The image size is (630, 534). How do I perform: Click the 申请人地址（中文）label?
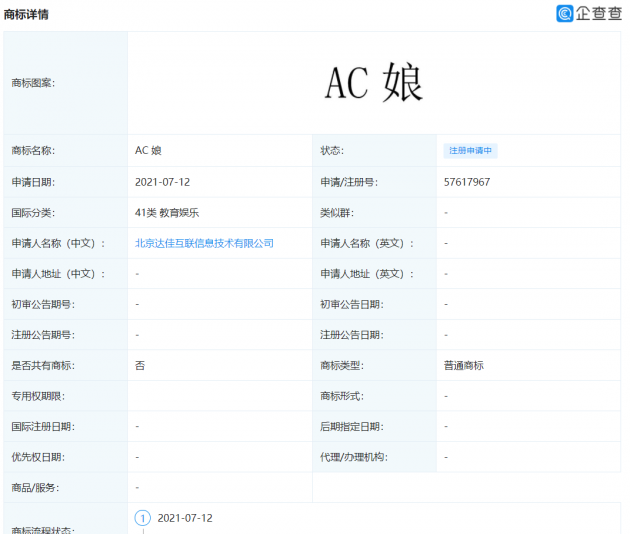58,274
